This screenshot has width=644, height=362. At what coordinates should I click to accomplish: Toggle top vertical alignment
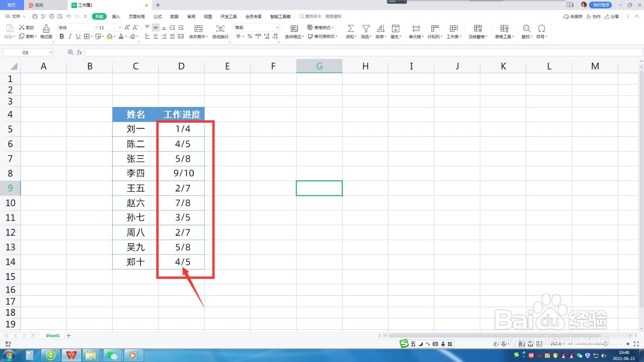(x=147, y=27)
